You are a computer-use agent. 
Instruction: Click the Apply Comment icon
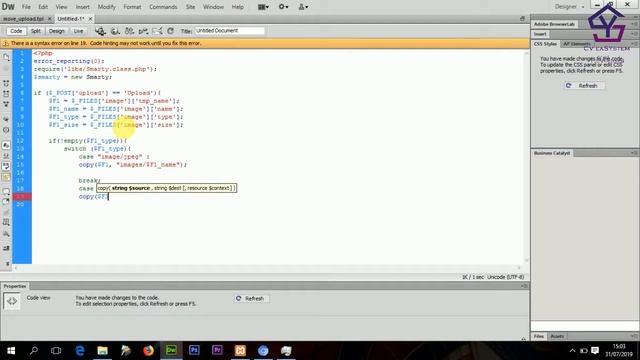(6, 191)
